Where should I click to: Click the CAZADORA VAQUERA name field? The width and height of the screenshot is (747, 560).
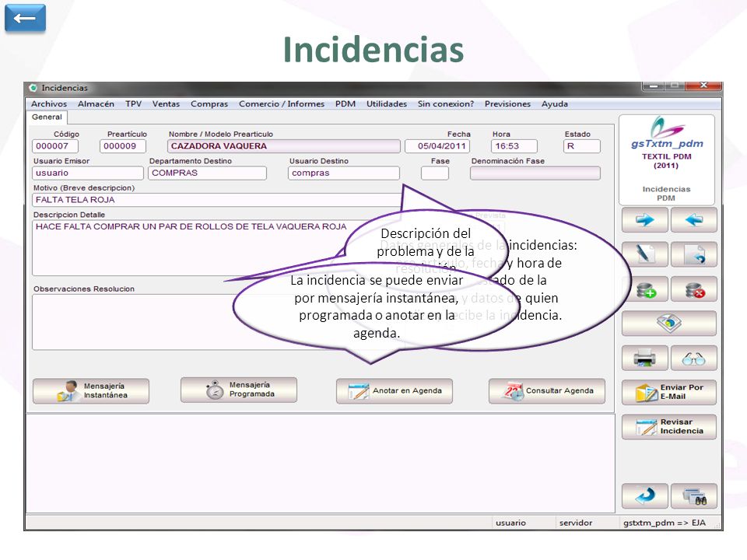(284, 146)
